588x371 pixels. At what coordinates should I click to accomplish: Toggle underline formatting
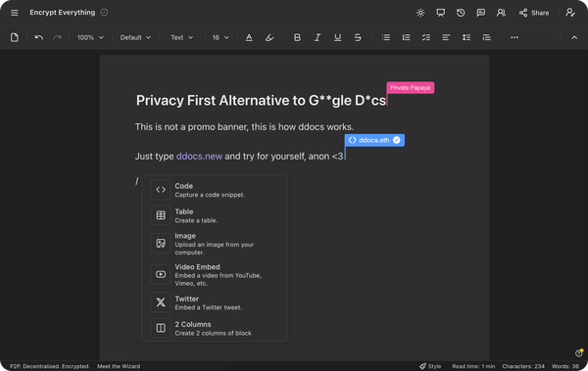[x=337, y=37]
